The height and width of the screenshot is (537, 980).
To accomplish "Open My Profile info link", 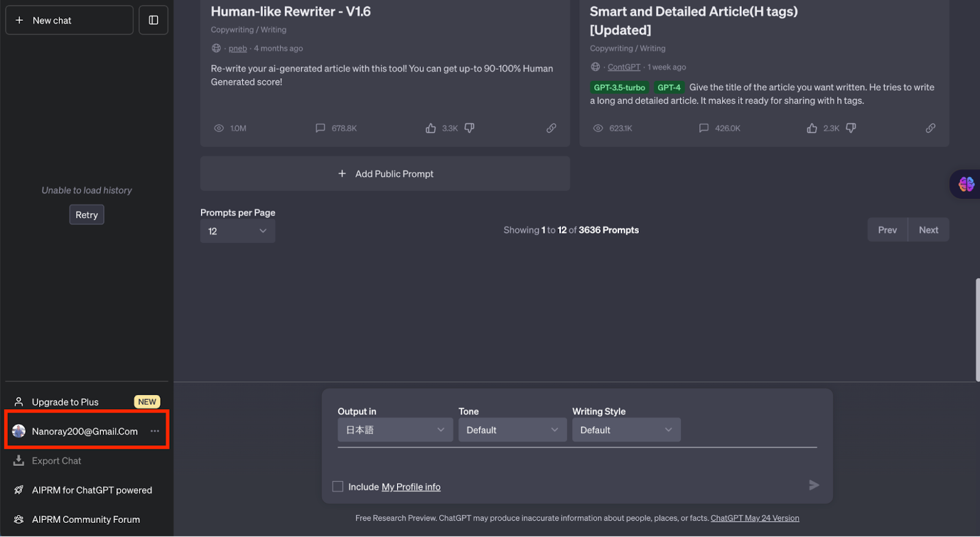I will (411, 487).
